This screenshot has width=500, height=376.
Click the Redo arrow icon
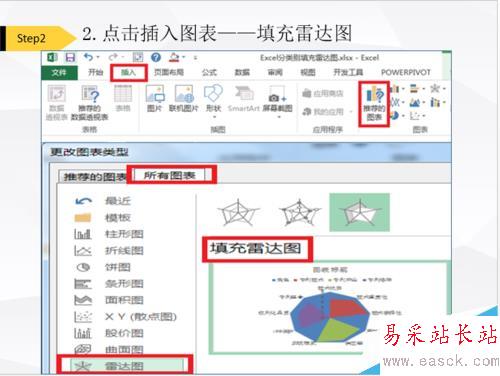point(114,57)
